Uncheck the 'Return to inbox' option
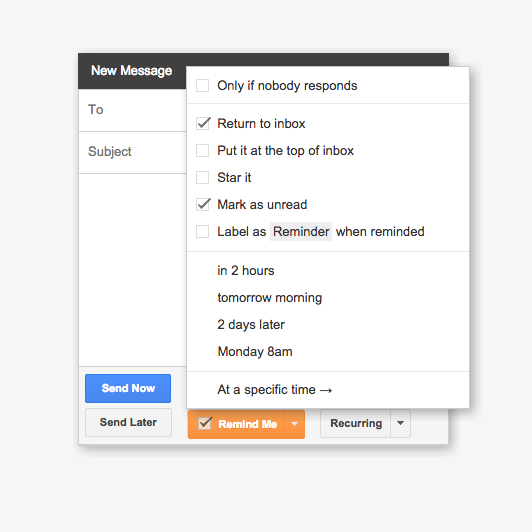 coord(203,124)
